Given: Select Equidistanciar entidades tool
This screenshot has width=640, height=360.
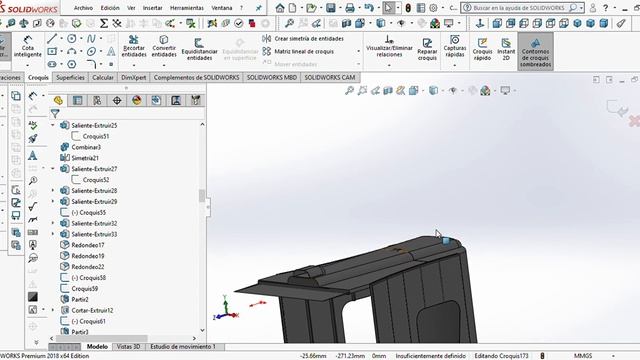Looking at the screenshot, I should (x=199, y=49).
